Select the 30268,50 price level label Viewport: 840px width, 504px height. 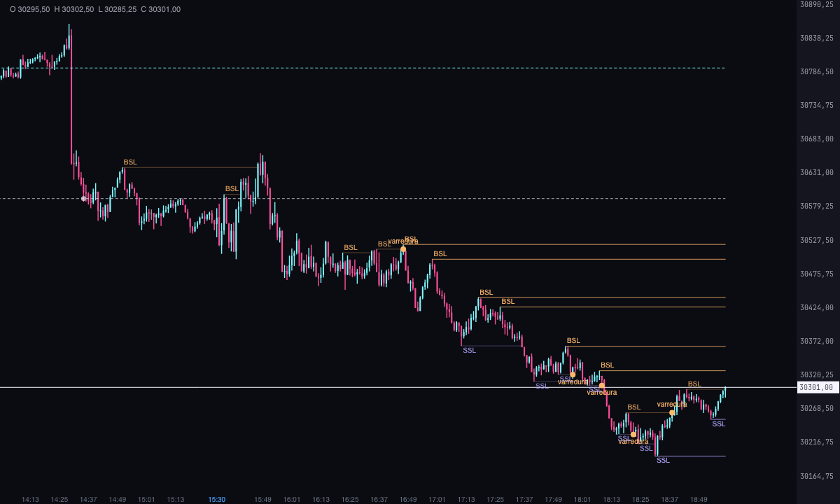coord(816,408)
